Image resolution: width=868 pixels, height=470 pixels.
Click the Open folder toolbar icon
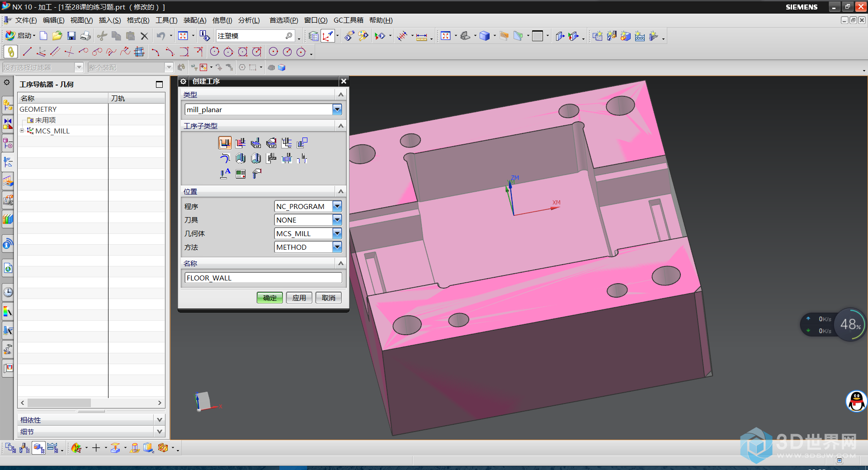coord(57,36)
